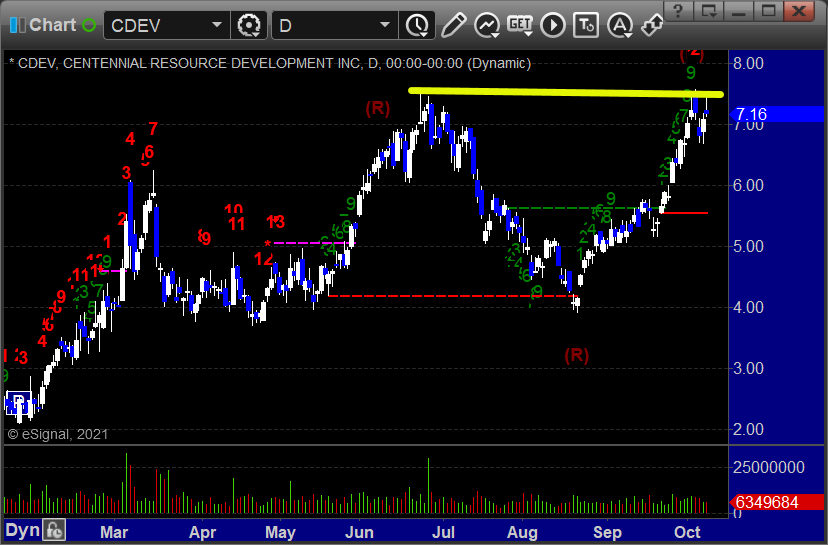This screenshot has height=545, width=828.
Task: Click the blue Chart window icon
Action: [x=17, y=25]
